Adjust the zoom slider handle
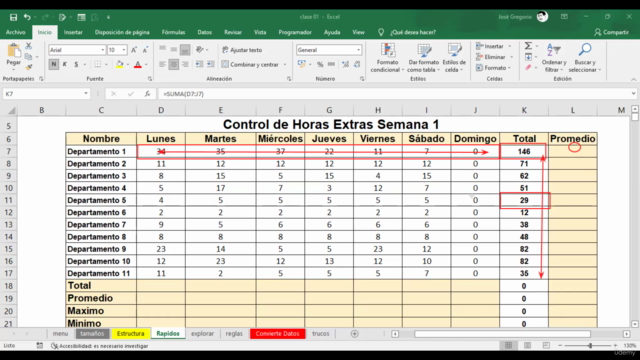This screenshot has height=360, width=640. click(x=590, y=346)
